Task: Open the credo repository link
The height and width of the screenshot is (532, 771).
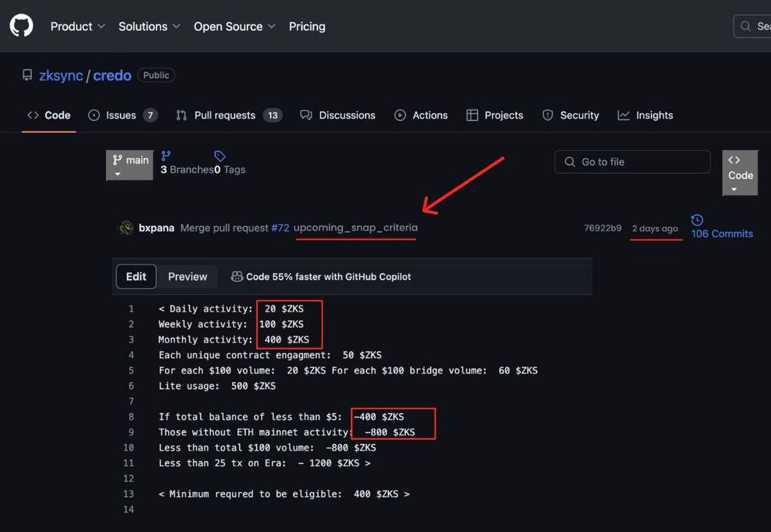Action: pyautogui.click(x=112, y=75)
